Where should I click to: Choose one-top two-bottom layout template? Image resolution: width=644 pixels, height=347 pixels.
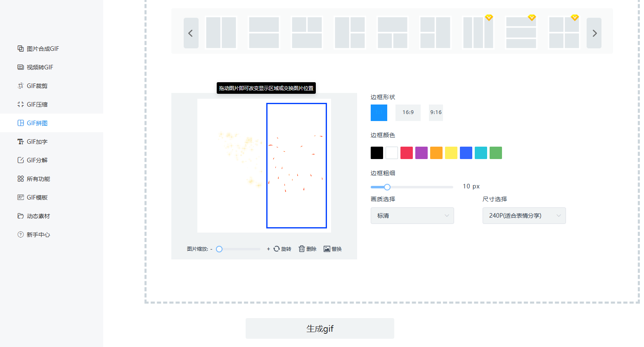393,33
